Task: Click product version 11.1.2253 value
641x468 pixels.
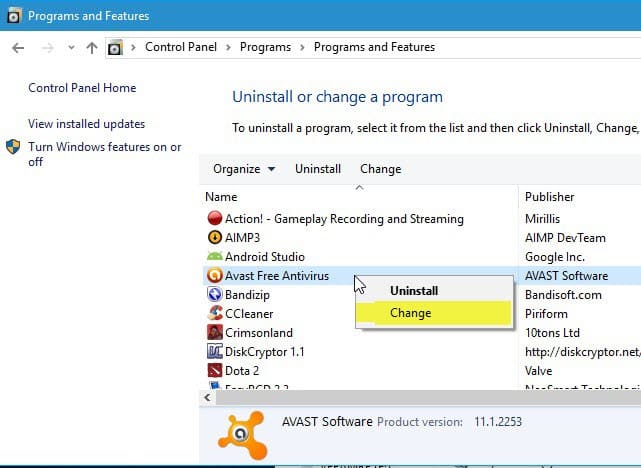Action: point(498,422)
